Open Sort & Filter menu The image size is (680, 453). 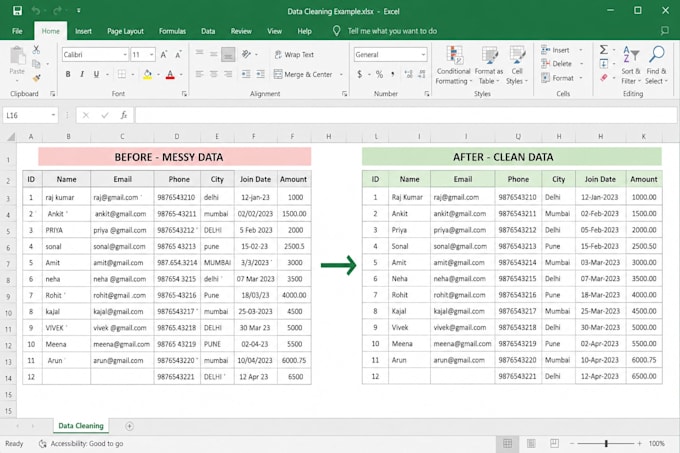coord(631,65)
